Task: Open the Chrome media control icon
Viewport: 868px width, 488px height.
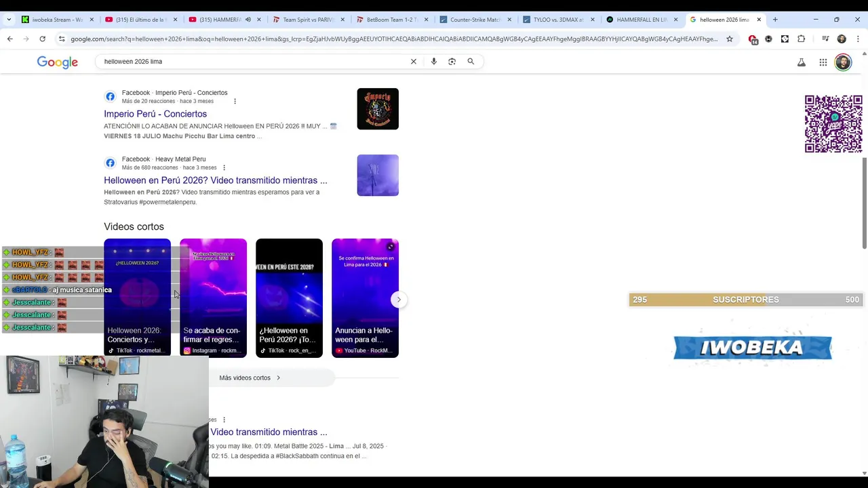Action: pyautogui.click(x=825, y=39)
